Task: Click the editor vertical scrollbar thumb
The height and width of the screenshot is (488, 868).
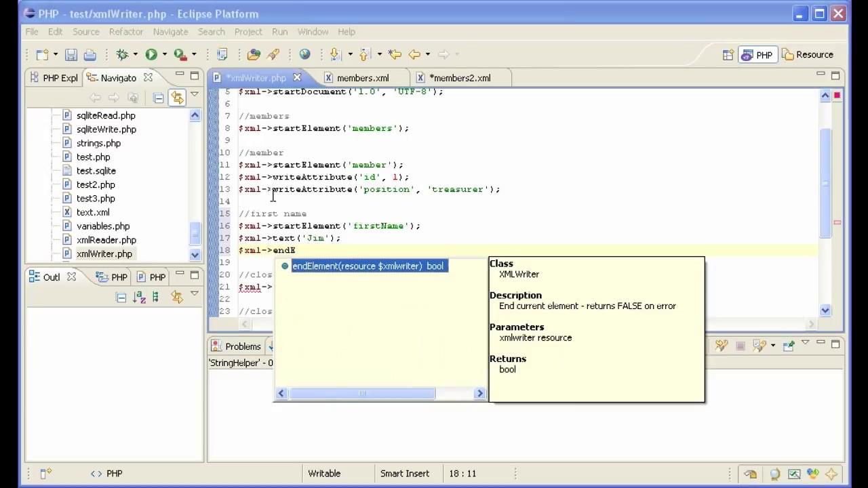Action: [825, 183]
